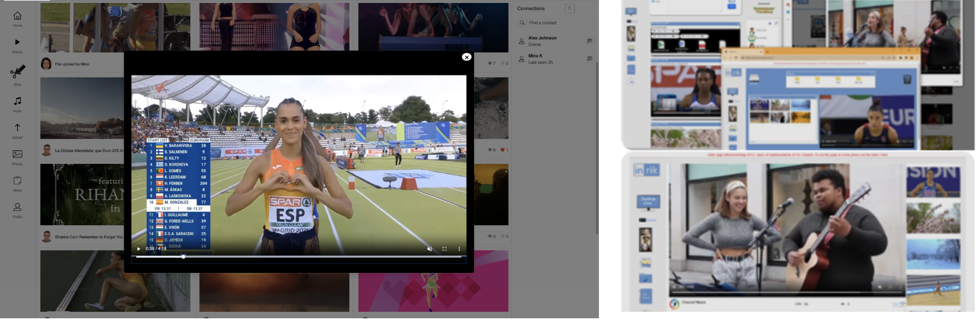Open the Notes section in the sidebar
Viewport: 980px width, 323px height.
[17, 181]
